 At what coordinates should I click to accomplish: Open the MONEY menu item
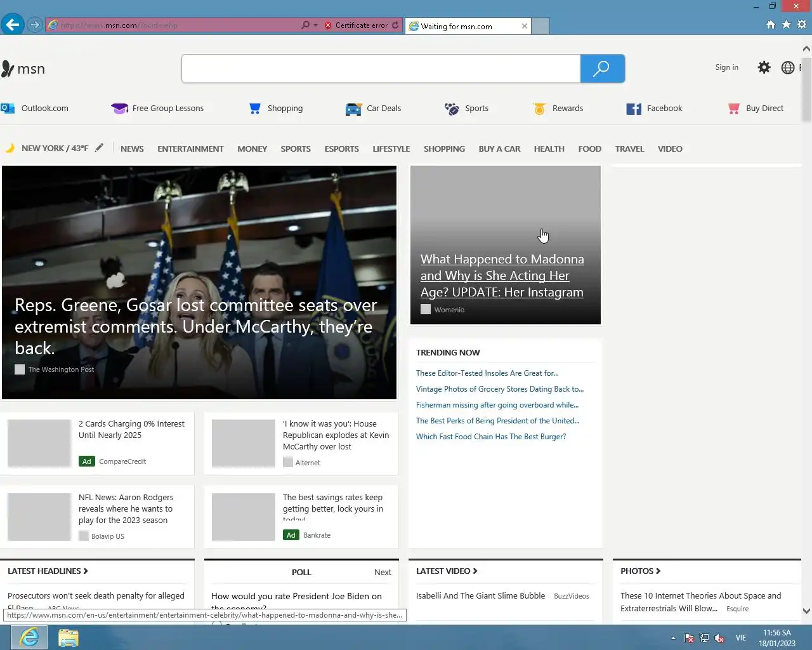click(252, 149)
